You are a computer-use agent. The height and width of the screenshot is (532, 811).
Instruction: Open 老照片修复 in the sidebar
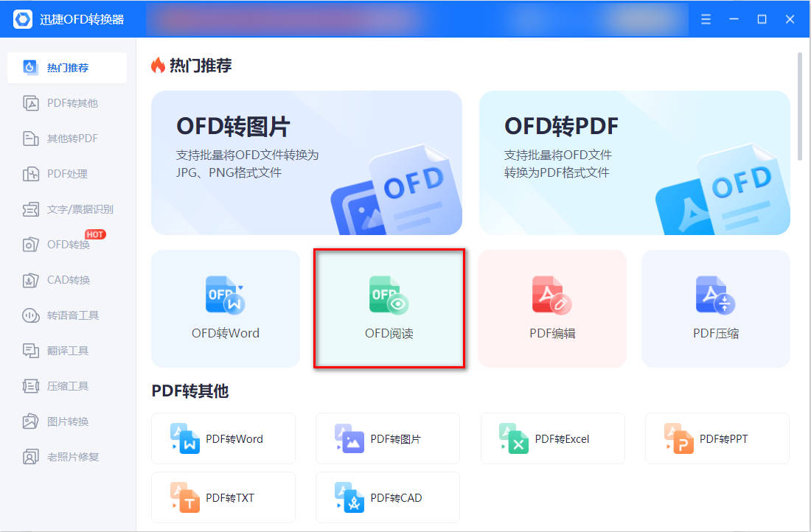tap(67, 457)
